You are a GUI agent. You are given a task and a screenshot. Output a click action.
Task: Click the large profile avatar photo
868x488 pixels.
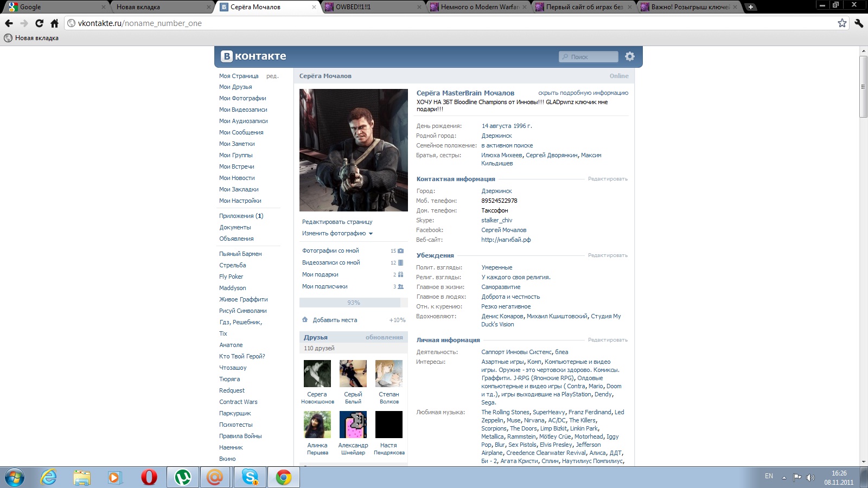click(354, 150)
